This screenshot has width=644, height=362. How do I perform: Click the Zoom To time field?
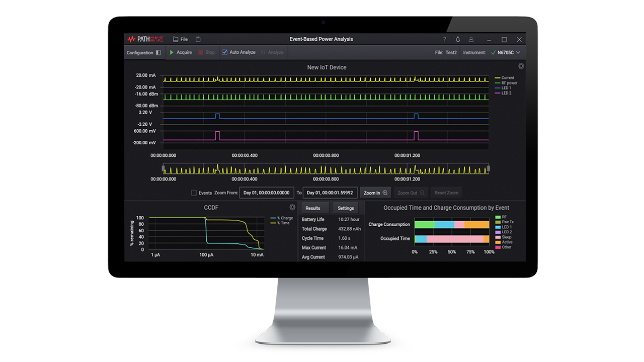point(330,193)
